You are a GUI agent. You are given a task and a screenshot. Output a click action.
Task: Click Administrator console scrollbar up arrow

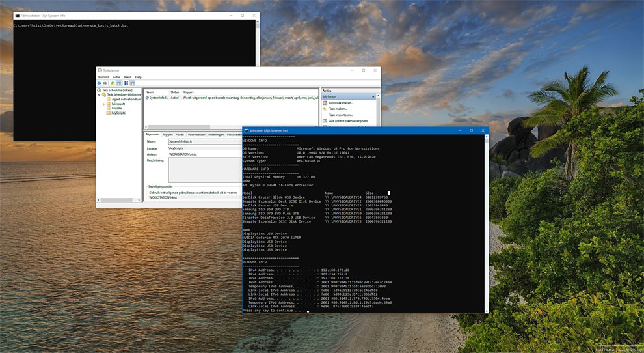tap(258, 21)
